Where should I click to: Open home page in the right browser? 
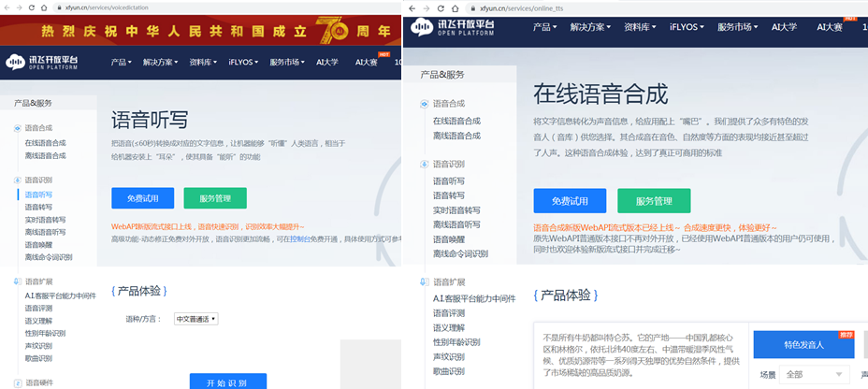pyautogui.click(x=455, y=8)
